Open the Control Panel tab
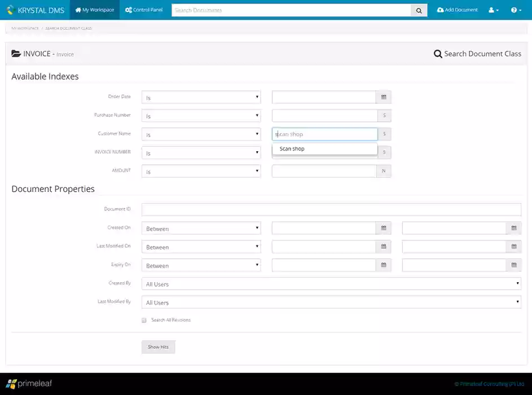 point(144,10)
